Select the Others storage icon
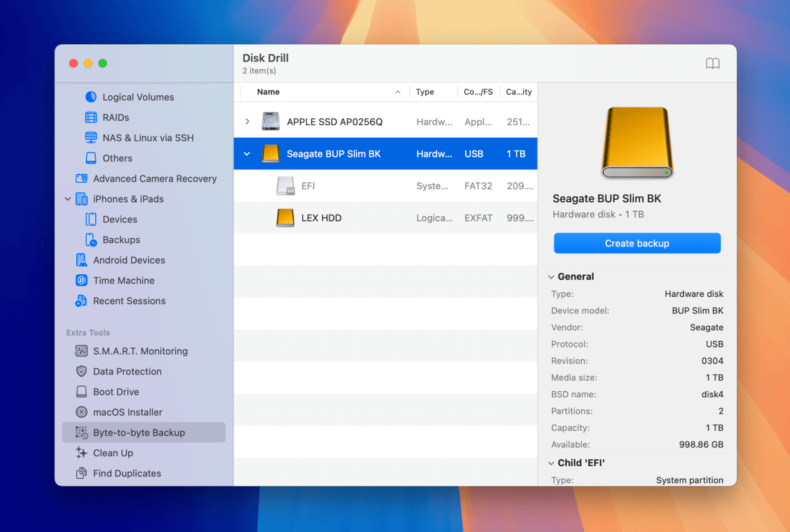 91,158
